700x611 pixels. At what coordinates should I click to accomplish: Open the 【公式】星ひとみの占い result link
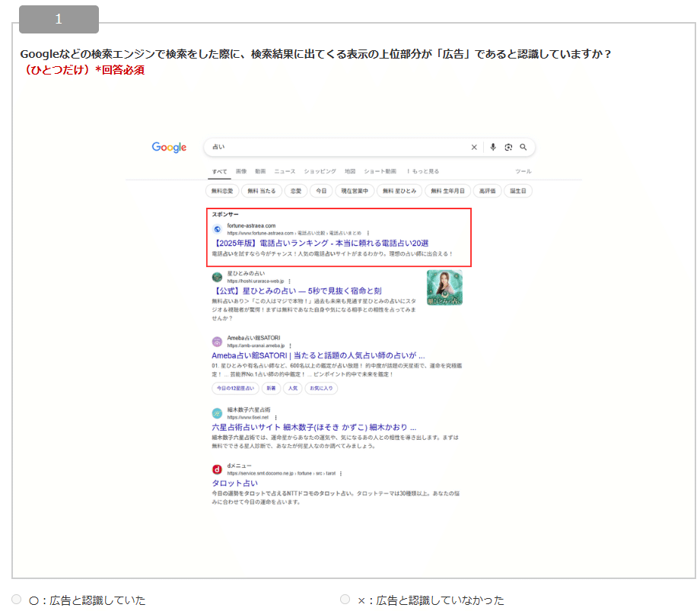coord(297,291)
